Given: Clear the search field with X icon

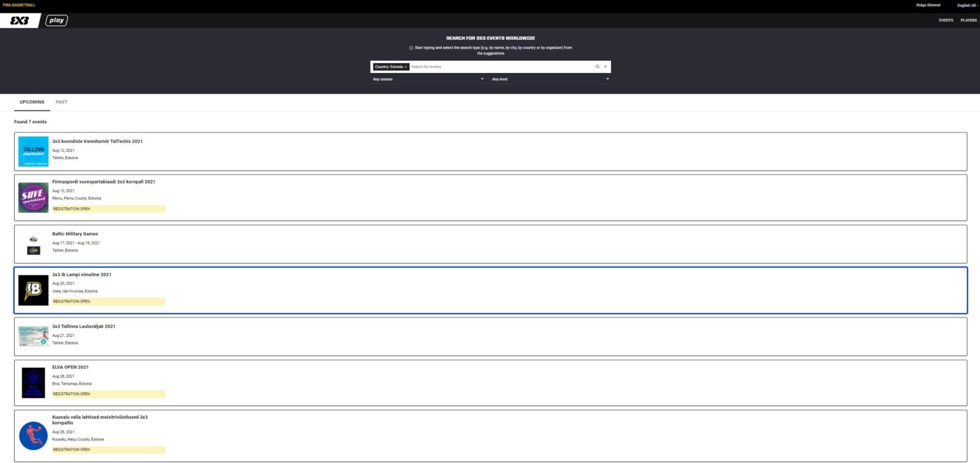Looking at the screenshot, I should pos(605,67).
